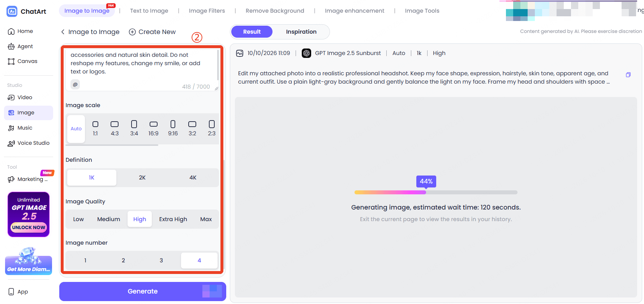The width and height of the screenshot is (644, 304).
Task: Go to the Video studio
Action: [x=20, y=98]
